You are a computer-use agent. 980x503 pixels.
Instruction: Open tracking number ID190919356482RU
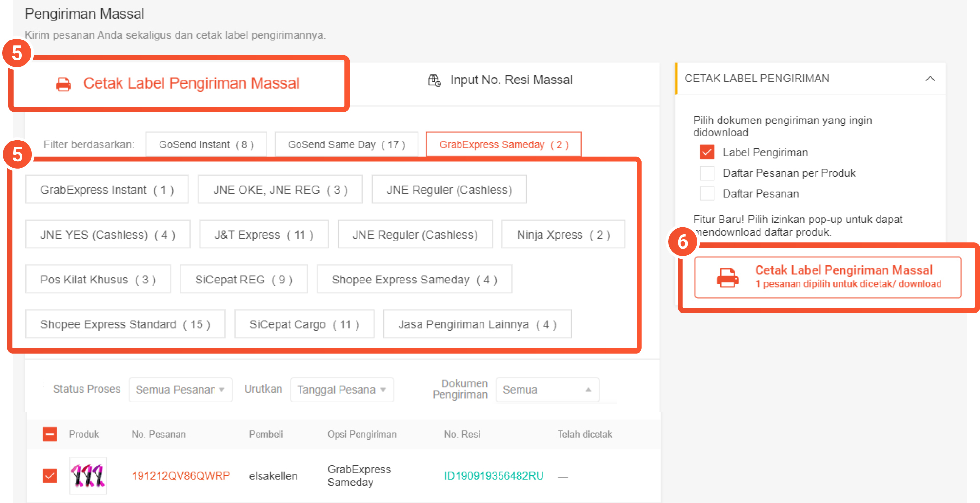[493, 476]
